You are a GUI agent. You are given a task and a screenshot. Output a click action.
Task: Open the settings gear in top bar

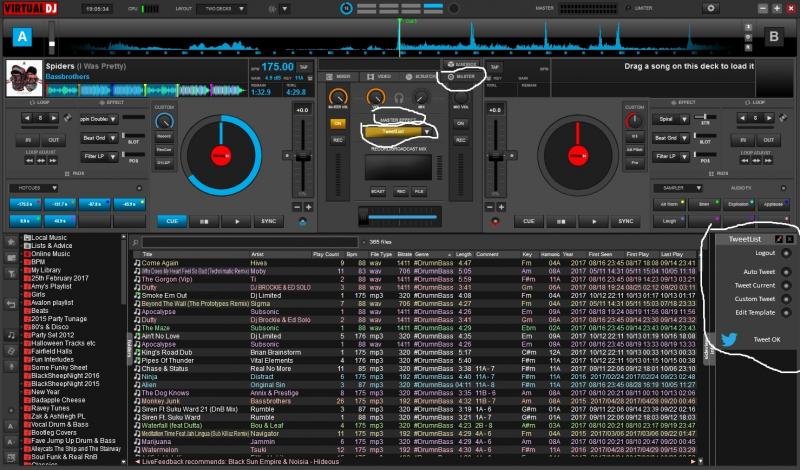(x=710, y=8)
